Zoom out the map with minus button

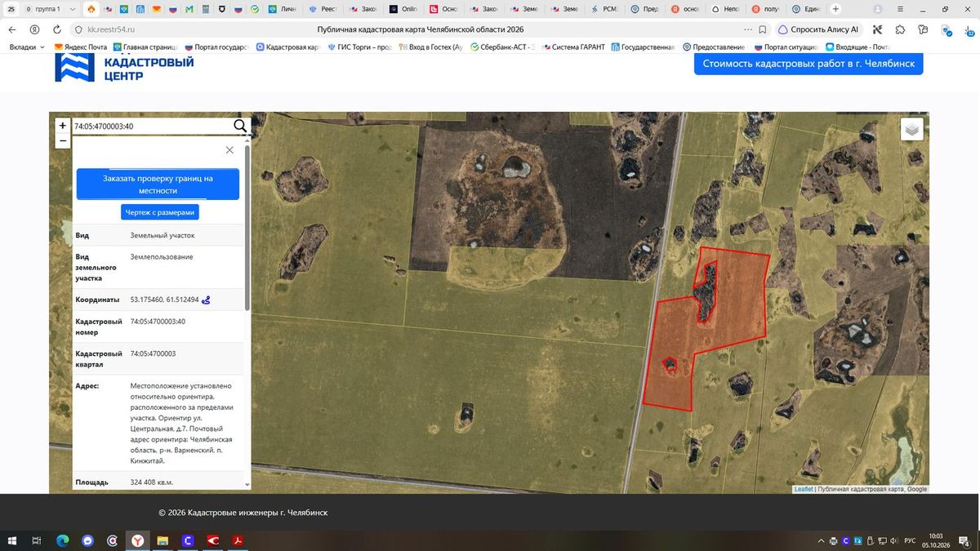point(63,140)
